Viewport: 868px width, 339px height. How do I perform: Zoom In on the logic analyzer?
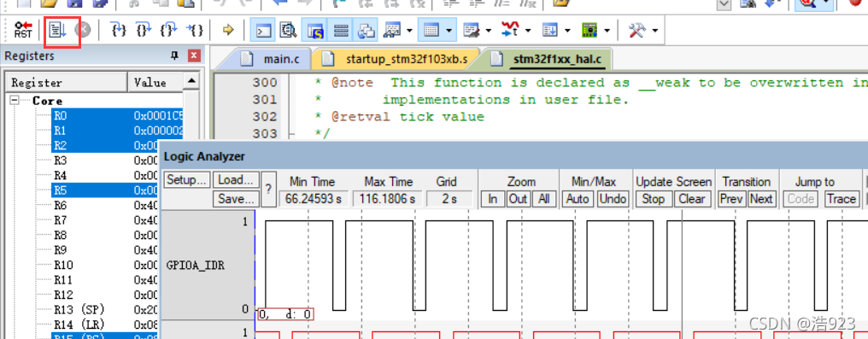pos(493,199)
